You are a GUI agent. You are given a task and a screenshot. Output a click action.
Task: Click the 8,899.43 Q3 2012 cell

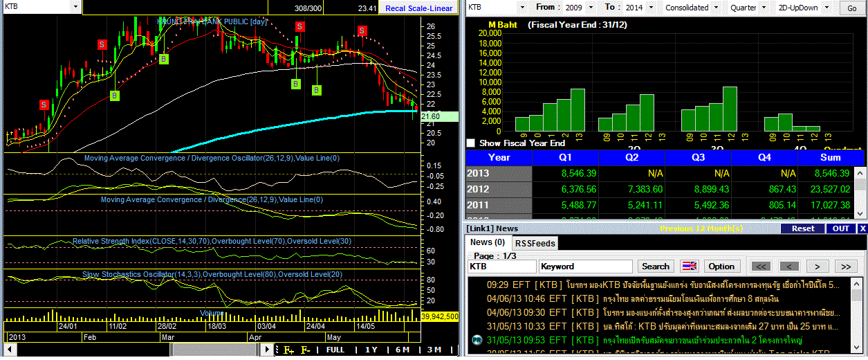coord(712,189)
